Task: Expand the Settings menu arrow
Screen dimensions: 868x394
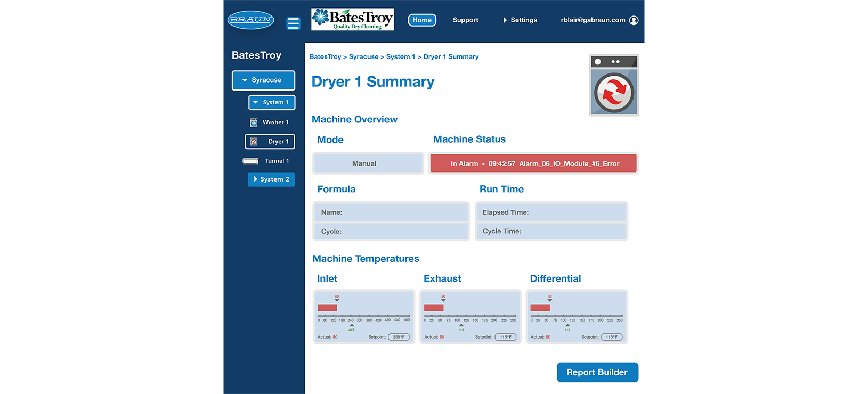Action: pos(505,20)
